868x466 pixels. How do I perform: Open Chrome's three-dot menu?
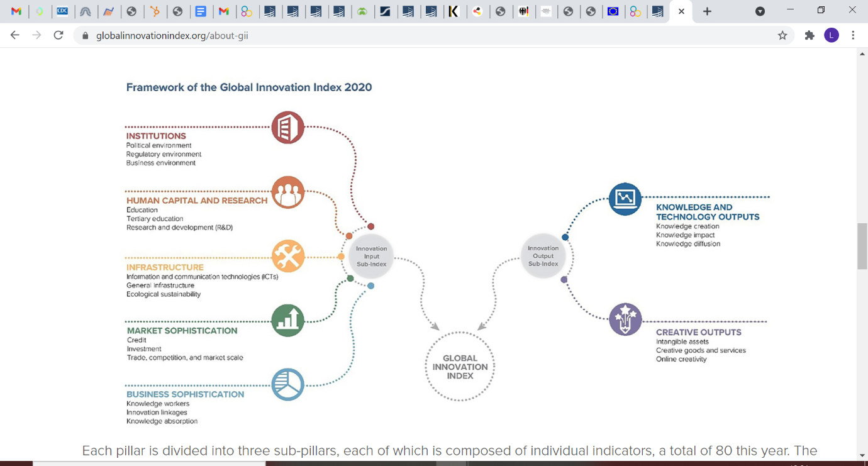853,36
